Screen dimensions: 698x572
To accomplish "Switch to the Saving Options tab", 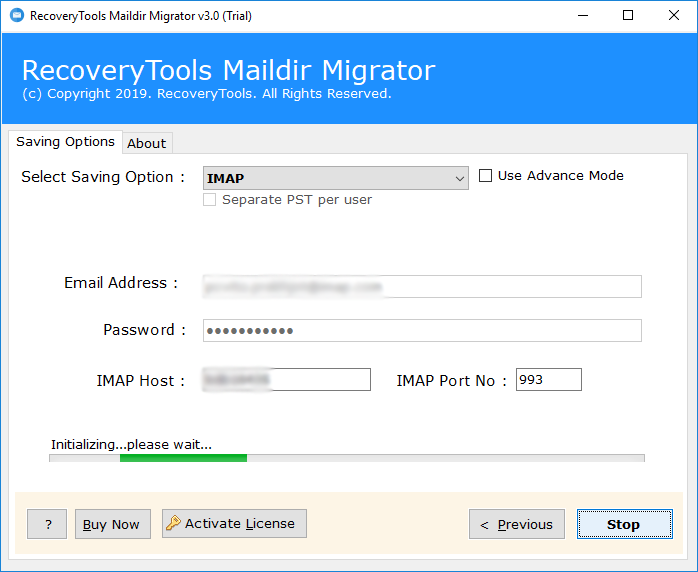I will [x=65, y=142].
